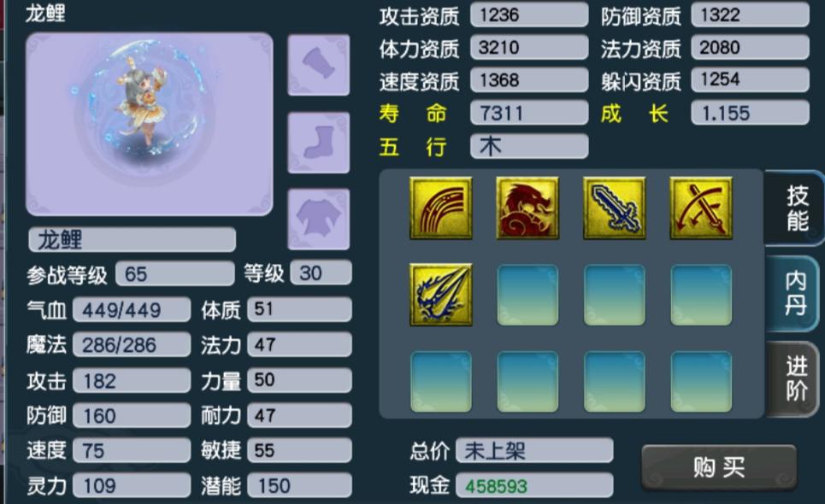Click the 总价 未上架 price field
This screenshot has height=504, width=825.
(534, 450)
